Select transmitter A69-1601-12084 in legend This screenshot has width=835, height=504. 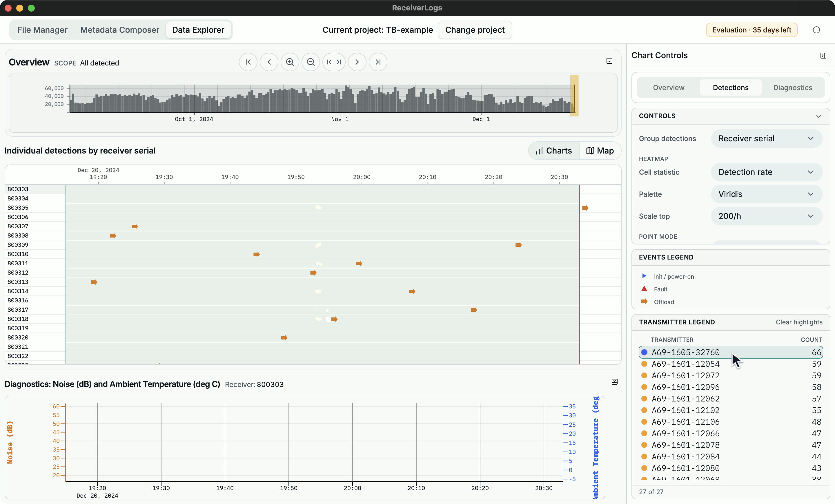click(x=731, y=456)
